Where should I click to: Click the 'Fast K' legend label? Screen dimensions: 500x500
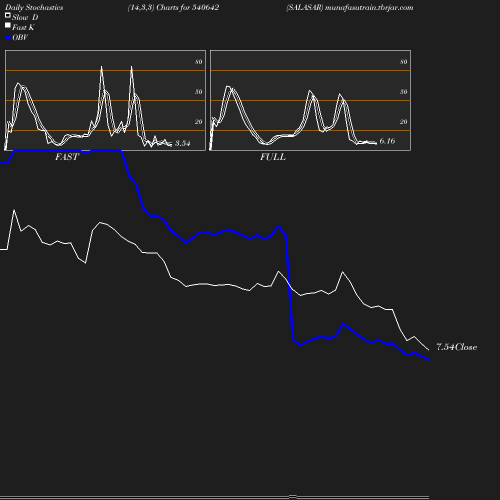point(23,27)
